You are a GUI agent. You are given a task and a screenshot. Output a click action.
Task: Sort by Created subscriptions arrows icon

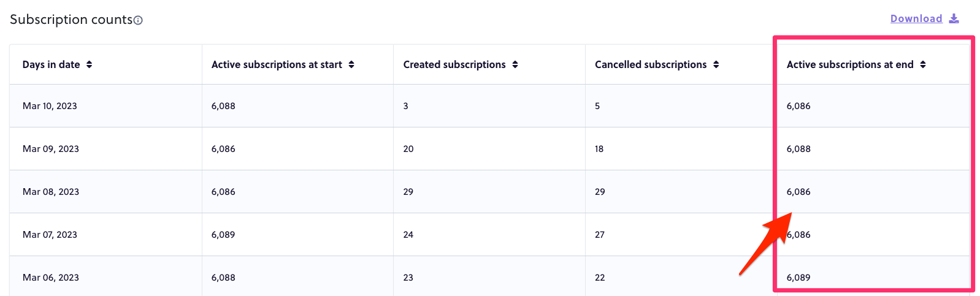(515, 64)
